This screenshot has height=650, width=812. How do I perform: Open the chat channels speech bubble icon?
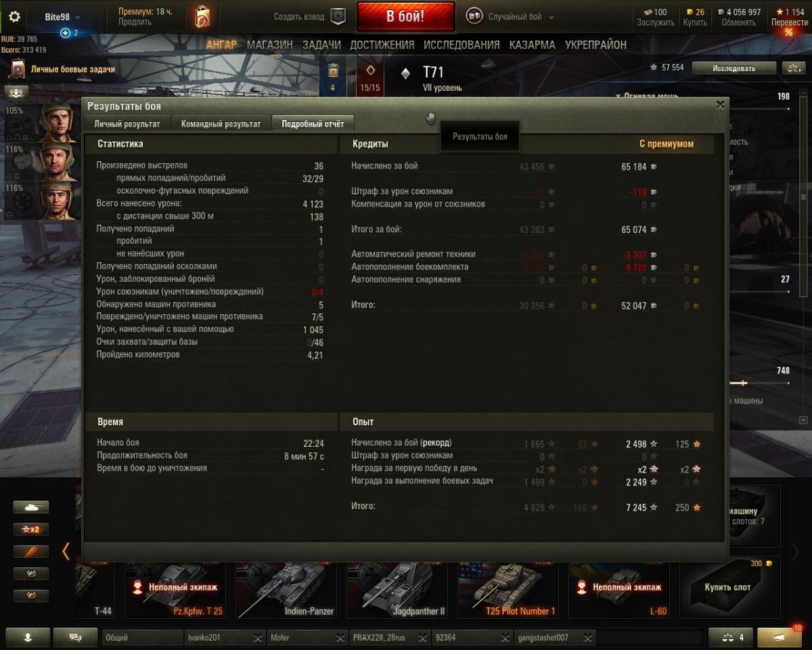[75, 637]
